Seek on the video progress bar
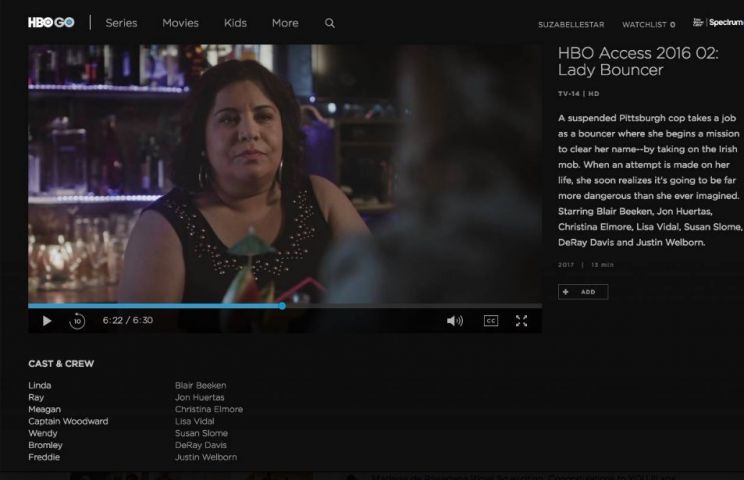744x480 pixels. (x=285, y=306)
